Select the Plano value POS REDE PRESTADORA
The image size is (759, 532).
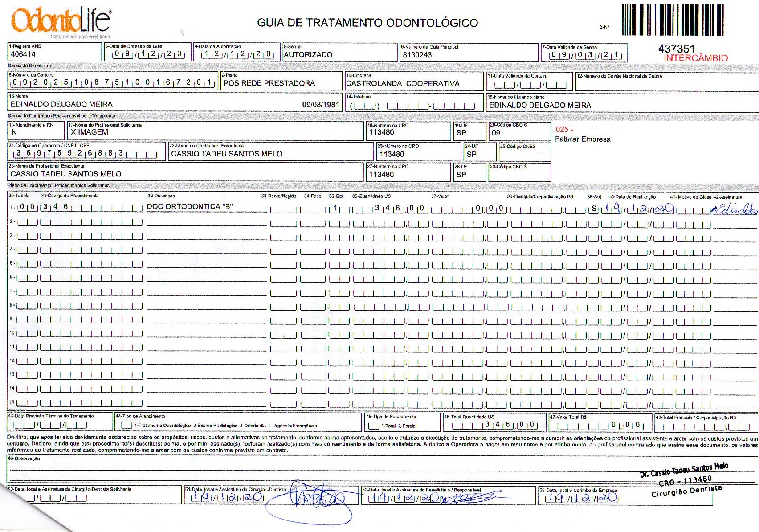(269, 83)
